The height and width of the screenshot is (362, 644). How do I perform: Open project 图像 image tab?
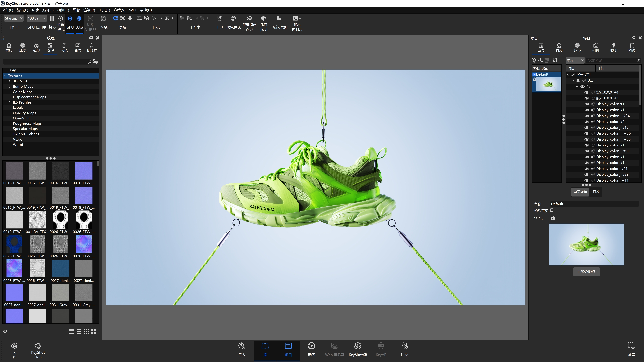click(x=632, y=48)
